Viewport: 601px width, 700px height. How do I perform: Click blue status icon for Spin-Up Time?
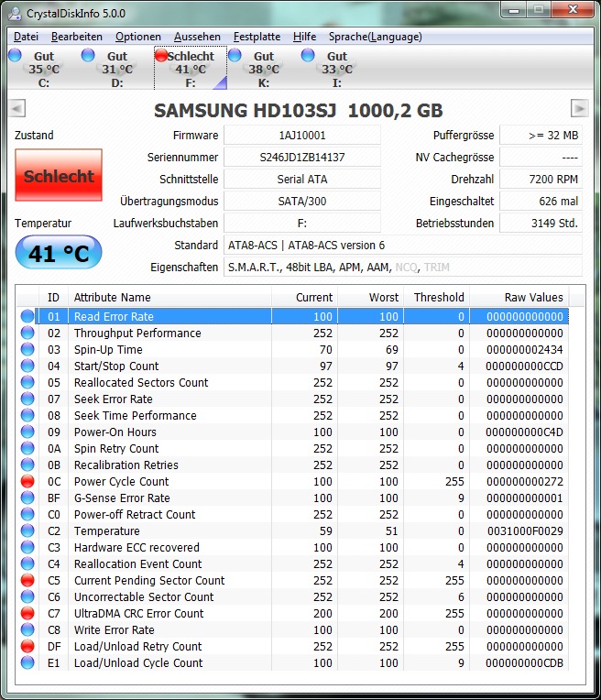point(27,349)
